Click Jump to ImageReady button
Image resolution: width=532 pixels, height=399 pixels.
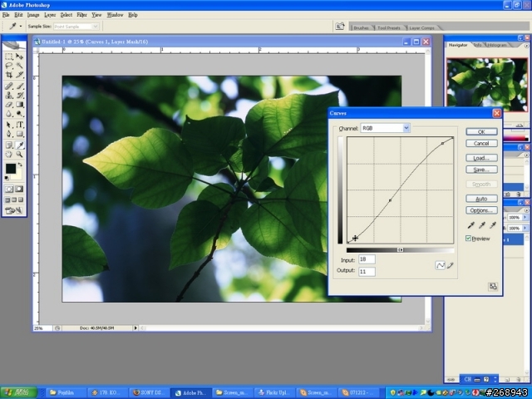(x=13, y=210)
